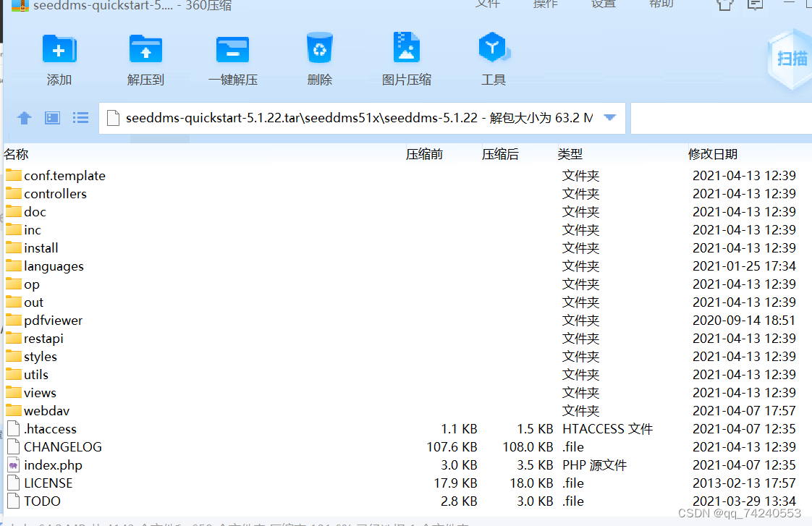The width and height of the screenshot is (812, 526).
Task: Select the CHANGELOG file icon
Action: pos(14,447)
